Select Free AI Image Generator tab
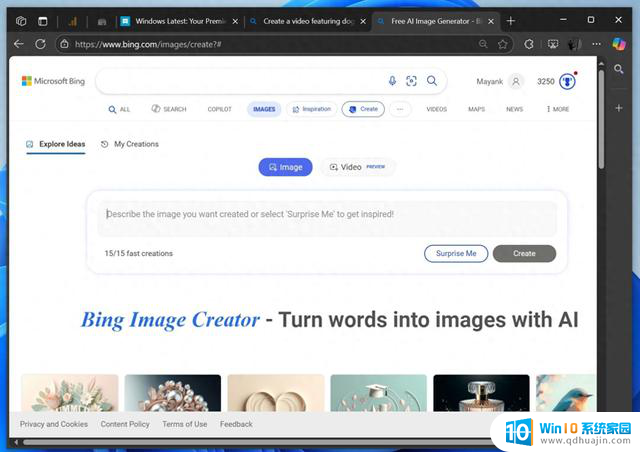The width and height of the screenshot is (640, 452). pyautogui.click(x=436, y=21)
